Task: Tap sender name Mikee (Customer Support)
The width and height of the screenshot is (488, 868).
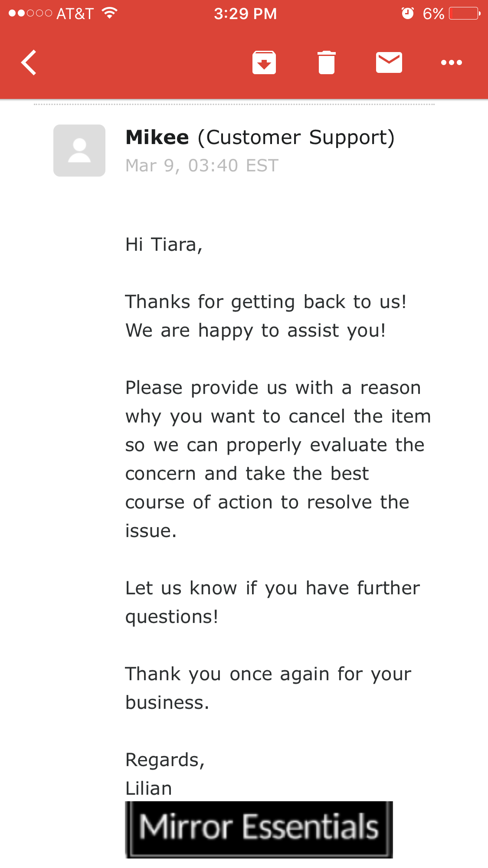Action: [260, 138]
